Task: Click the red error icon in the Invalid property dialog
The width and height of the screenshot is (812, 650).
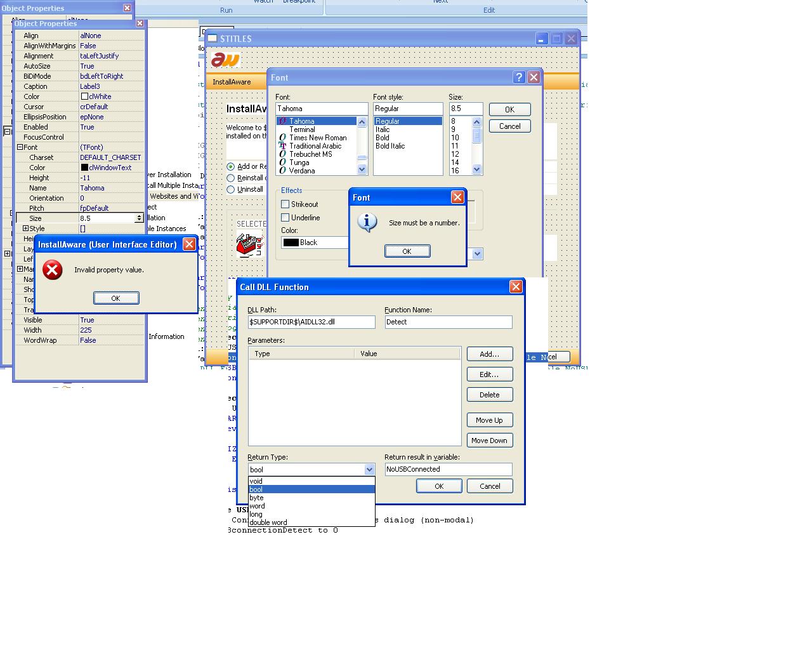Action: point(53,270)
